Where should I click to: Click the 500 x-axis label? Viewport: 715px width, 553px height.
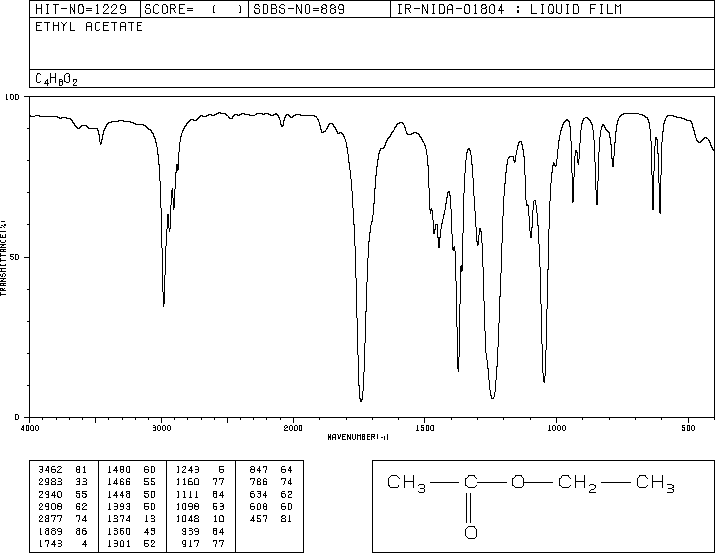pyautogui.click(x=688, y=428)
